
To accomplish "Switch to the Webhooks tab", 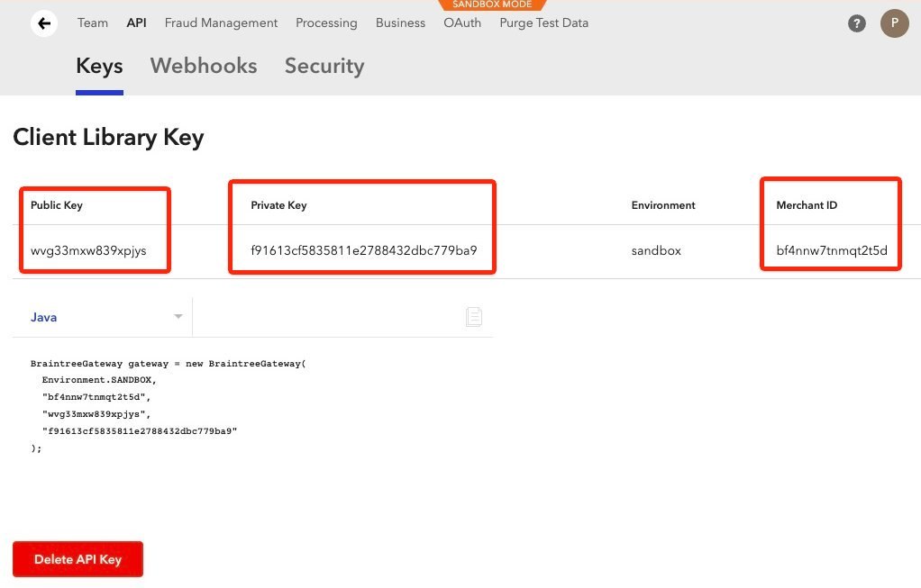I will coord(204,66).
